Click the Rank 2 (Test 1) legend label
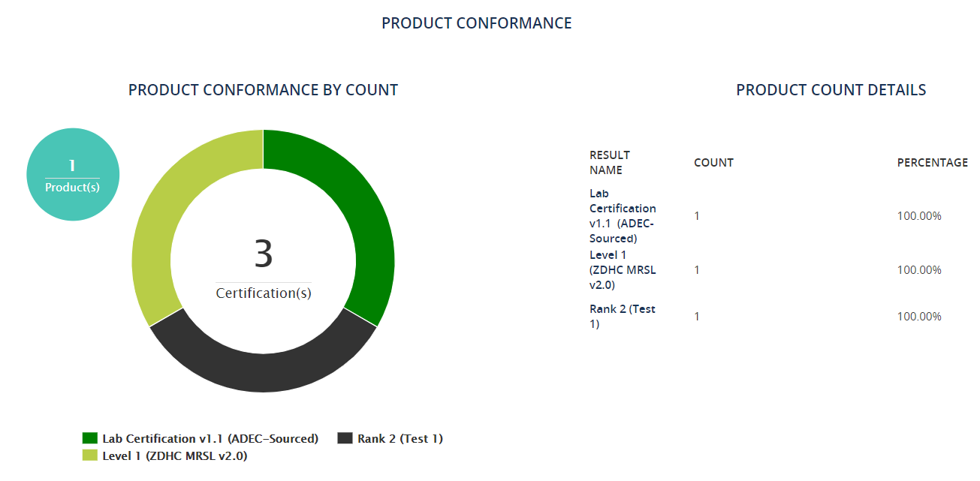The width and height of the screenshot is (980, 481). [400, 438]
